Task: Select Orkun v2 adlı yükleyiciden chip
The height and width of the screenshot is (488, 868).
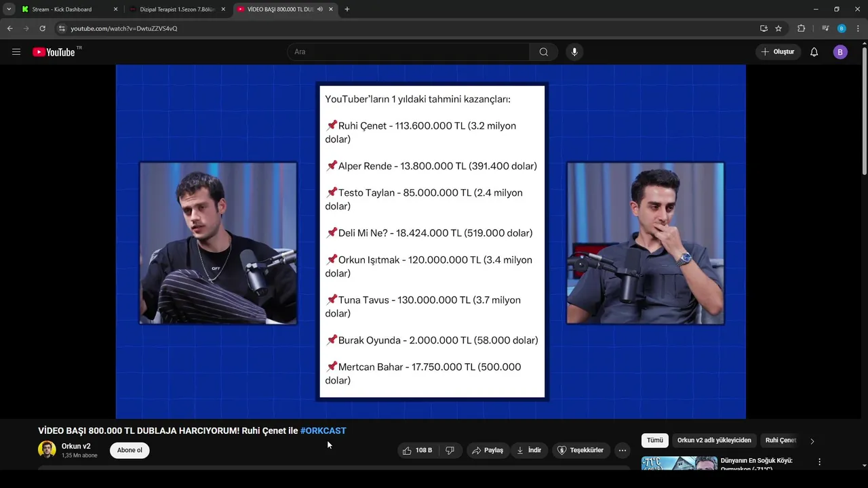Action: point(714,441)
